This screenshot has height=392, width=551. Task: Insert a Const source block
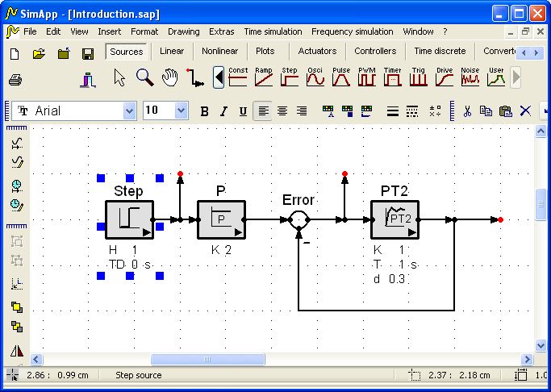(238, 77)
